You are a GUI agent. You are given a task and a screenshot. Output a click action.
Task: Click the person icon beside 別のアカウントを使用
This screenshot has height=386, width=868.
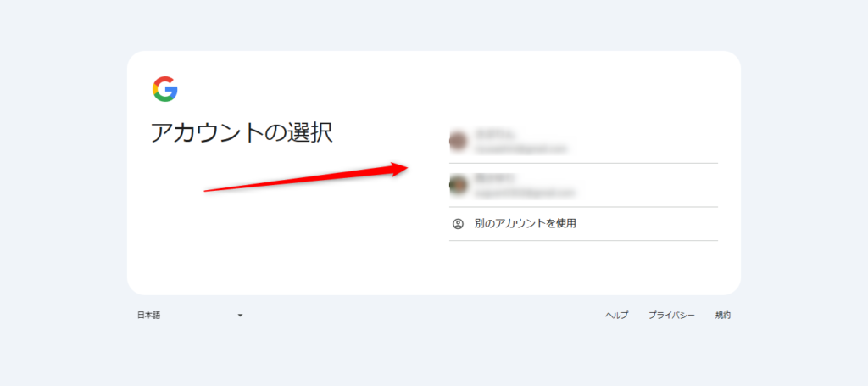(x=458, y=224)
